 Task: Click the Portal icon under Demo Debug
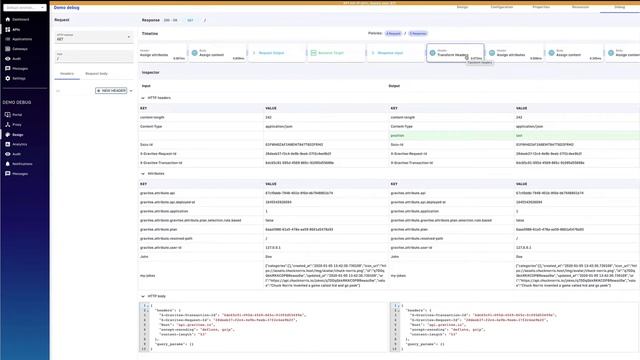(7, 115)
